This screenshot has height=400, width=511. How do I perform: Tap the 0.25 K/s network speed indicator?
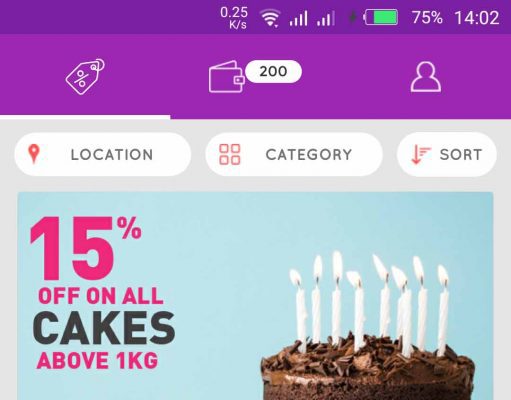(234, 18)
